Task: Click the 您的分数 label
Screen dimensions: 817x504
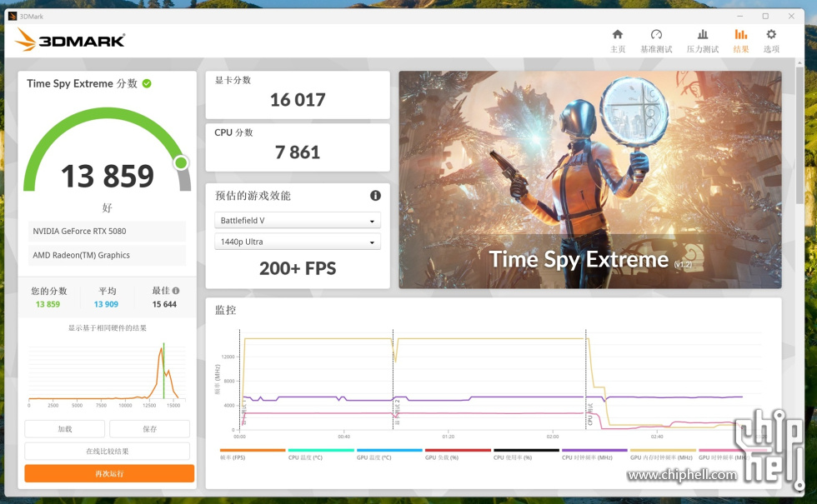Action: pyautogui.click(x=49, y=291)
